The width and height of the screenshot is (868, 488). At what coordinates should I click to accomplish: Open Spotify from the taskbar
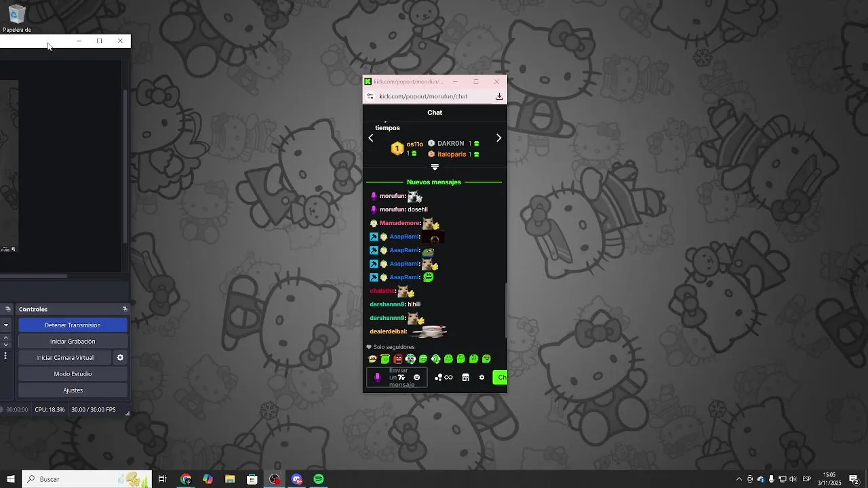click(x=319, y=479)
